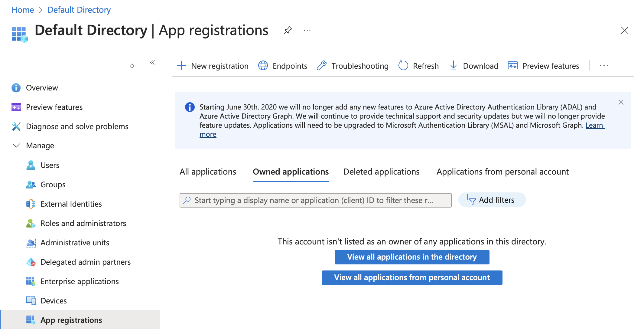
Task: Open Delegated admin partners in sidebar
Action: (86, 262)
